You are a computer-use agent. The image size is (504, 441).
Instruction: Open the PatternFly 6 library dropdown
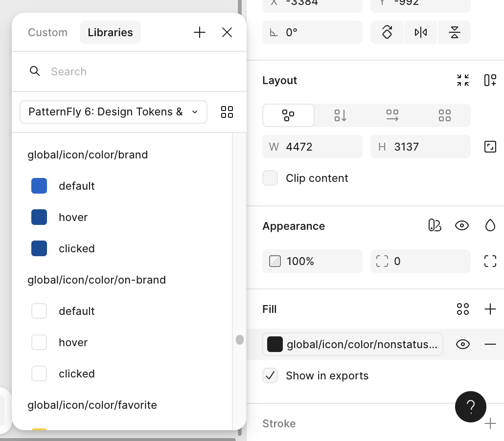click(x=113, y=112)
